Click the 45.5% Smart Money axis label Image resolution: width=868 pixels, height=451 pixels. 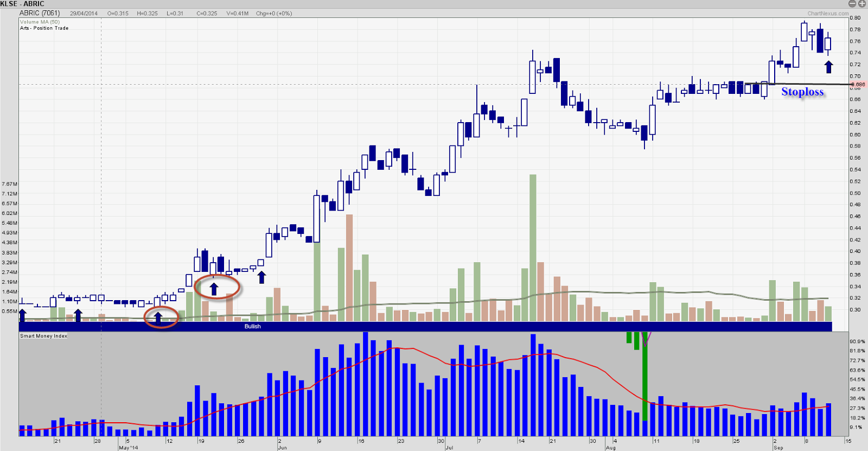pos(858,389)
